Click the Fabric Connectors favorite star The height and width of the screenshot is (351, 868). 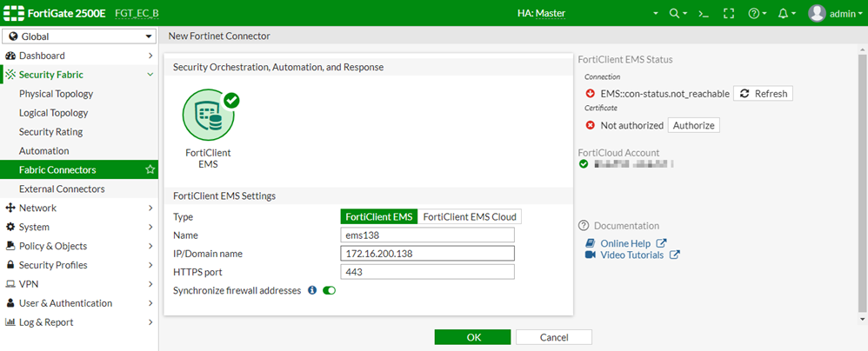pyautogui.click(x=150, y=169)
